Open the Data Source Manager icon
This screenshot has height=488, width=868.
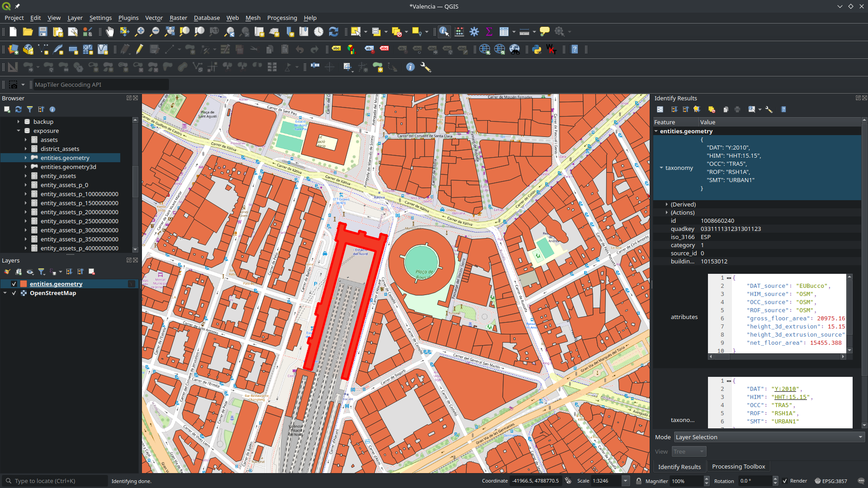point(13,49)
